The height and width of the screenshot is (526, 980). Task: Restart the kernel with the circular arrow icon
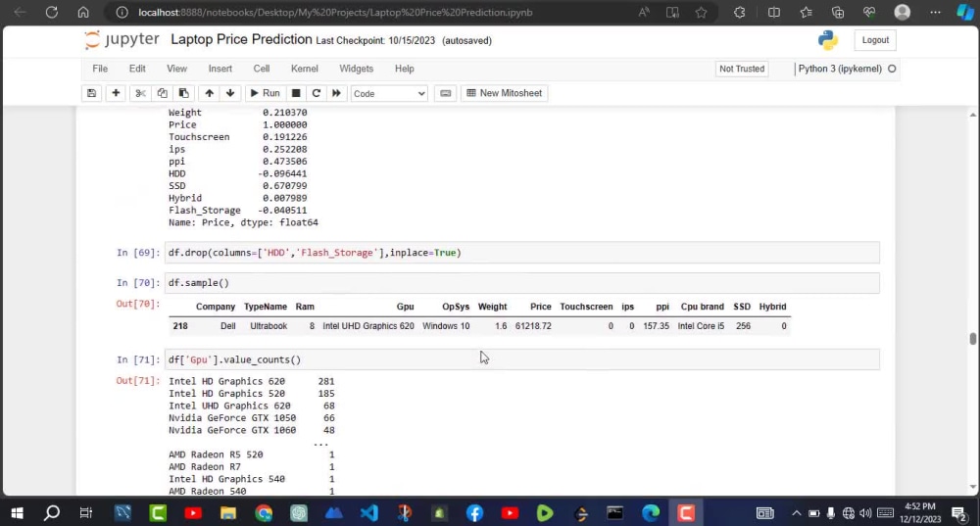(x=317, y=93)
